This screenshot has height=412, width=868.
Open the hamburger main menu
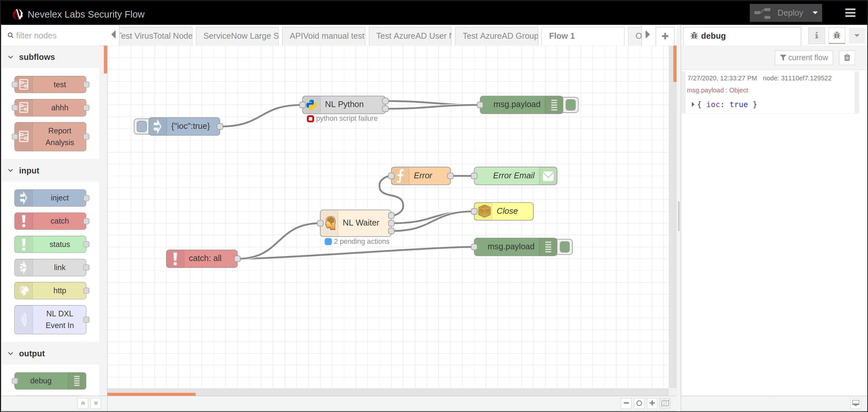point(850,13)
